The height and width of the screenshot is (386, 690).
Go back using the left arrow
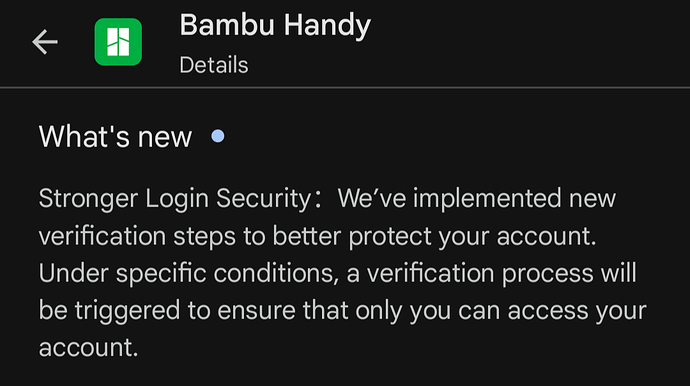(45, 42)
